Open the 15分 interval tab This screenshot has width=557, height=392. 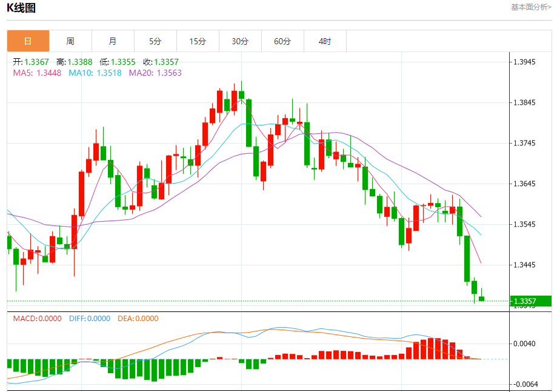tap(198, 41)
